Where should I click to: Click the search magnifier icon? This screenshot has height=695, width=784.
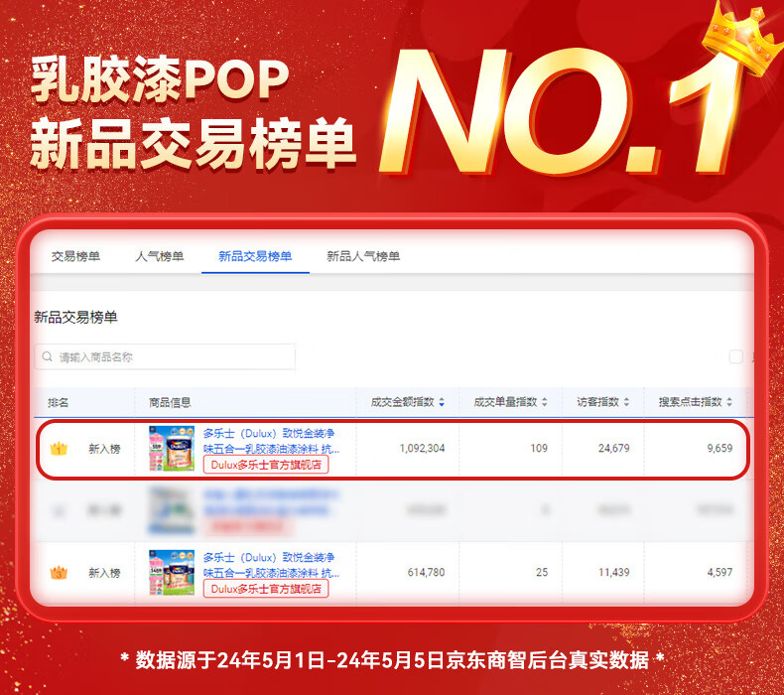(x=48, y=356)
